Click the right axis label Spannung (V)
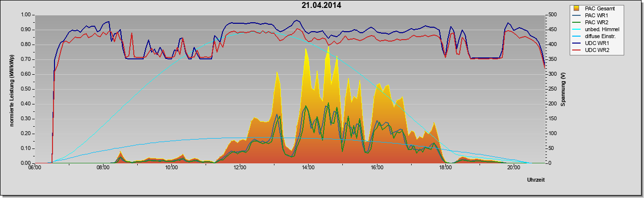This screenshot has width=644, height=198. [563, 89]
